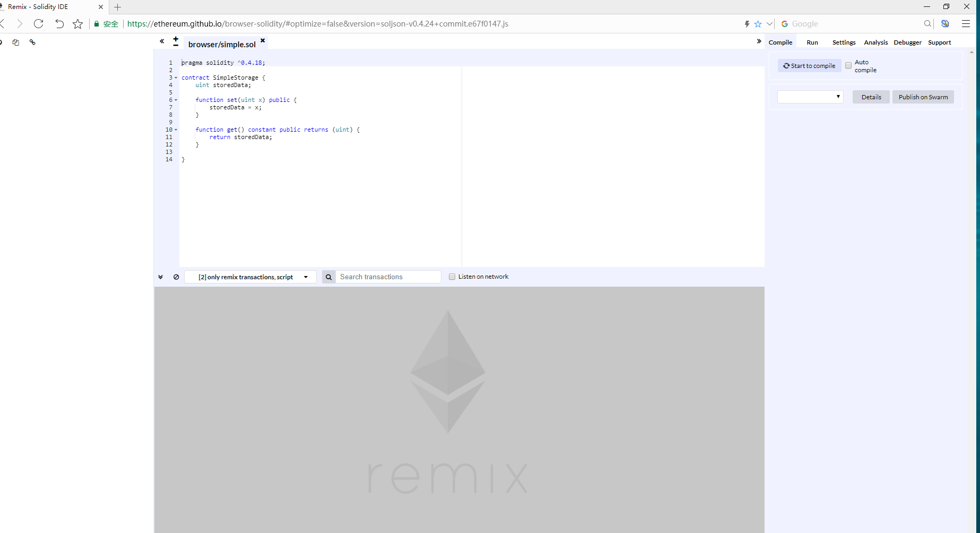
Task: Open the remix transactions filter dropdown
Action: [x=250, y=277]
